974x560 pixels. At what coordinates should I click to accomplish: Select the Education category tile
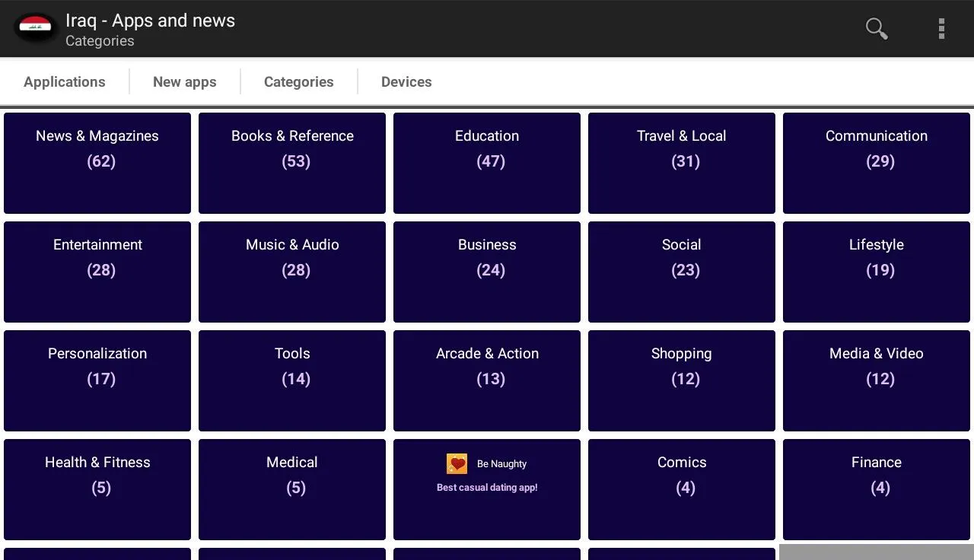coord(487,163)
